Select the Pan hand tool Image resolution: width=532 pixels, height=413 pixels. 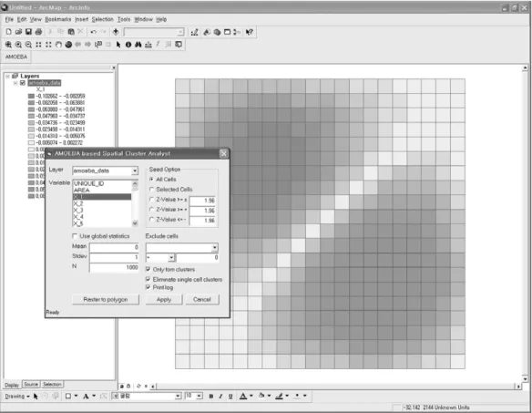[58, 45]
